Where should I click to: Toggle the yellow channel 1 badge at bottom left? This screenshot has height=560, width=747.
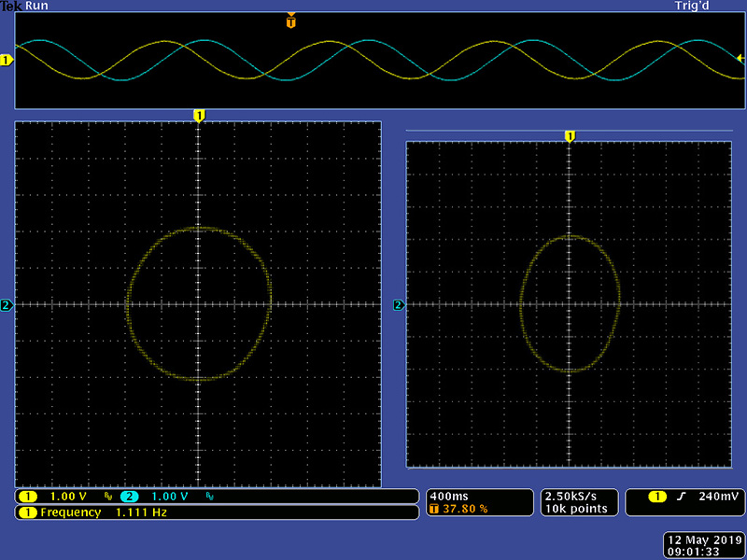tap(28, 497)
